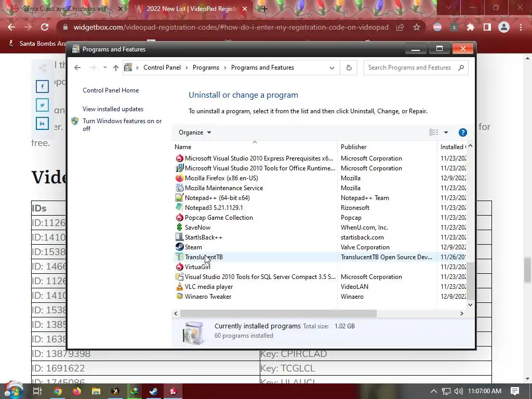Expand the view options dropdown arrow
Screen dimensions: 532x399
(446, 132)
